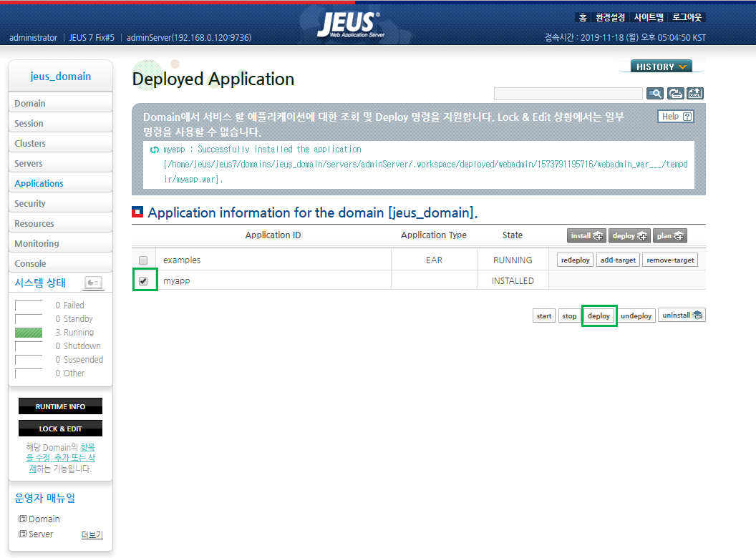756x558 pixels.
Task: Click the adminServer address in header
Action: tap(189, 38)
